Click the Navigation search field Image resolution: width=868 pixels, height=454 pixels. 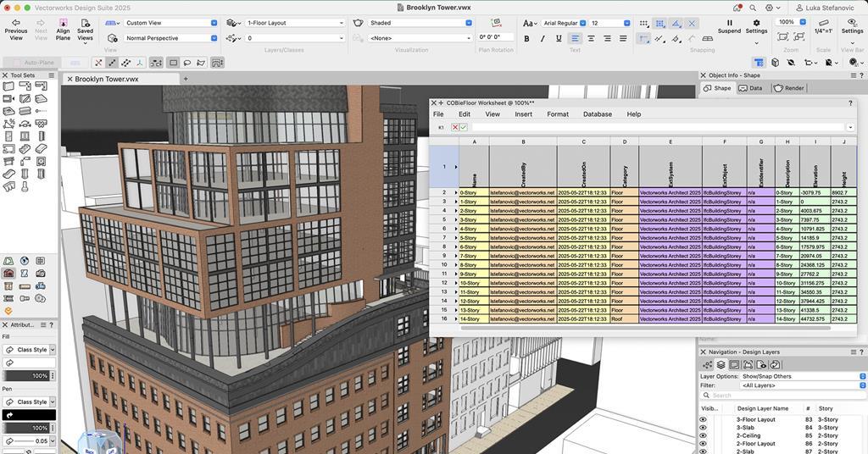click(x=782, y=396)
